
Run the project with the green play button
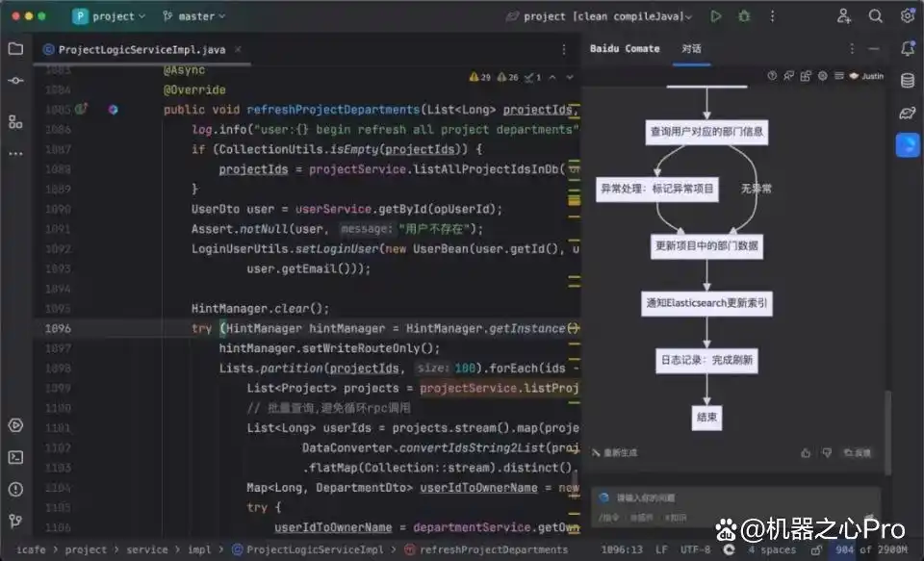click(715, 16)
